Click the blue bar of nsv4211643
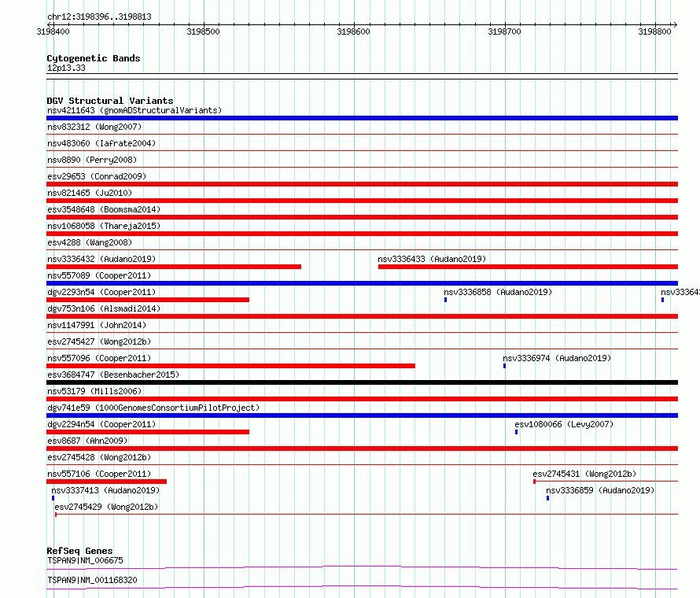 pos(362,118)
